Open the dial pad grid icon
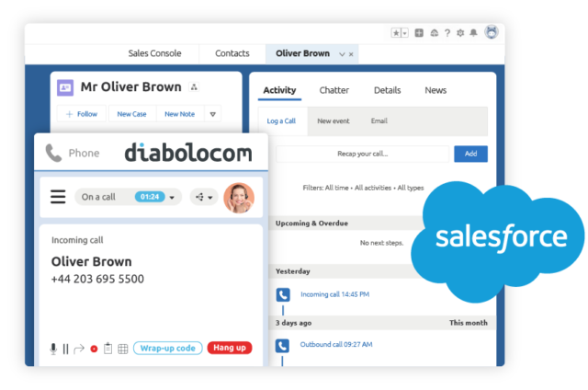 tap(123, 350)
